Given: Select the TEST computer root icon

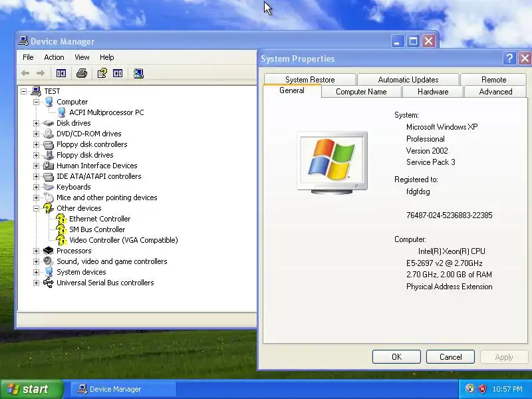Looking at the screenshot, I should click(36, 91).
